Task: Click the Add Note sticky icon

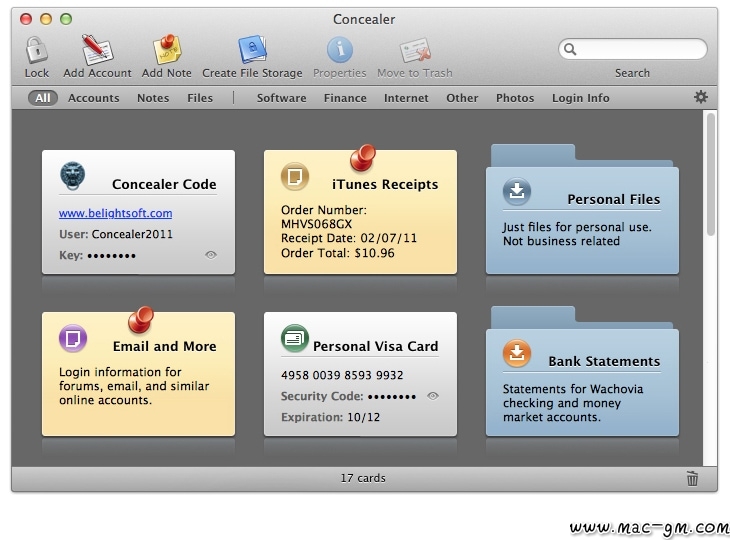Action: coord(167,50)
